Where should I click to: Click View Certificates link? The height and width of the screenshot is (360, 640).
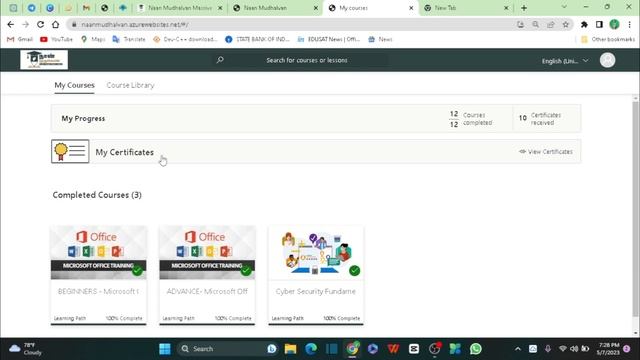(x=546, y=151)
